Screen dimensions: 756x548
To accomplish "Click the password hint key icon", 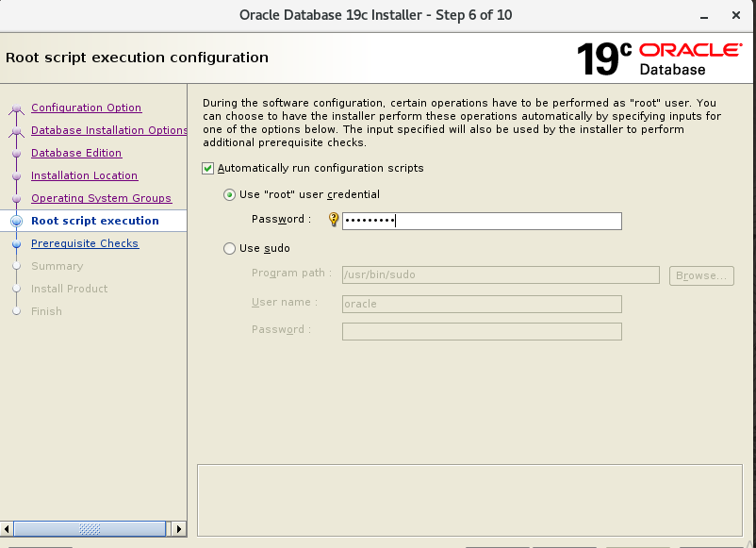I will click(333, 220).
